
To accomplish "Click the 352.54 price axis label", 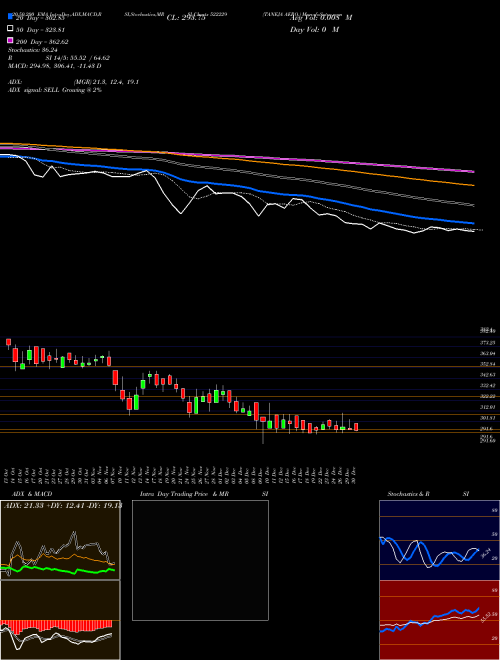I will coord(487,364).
